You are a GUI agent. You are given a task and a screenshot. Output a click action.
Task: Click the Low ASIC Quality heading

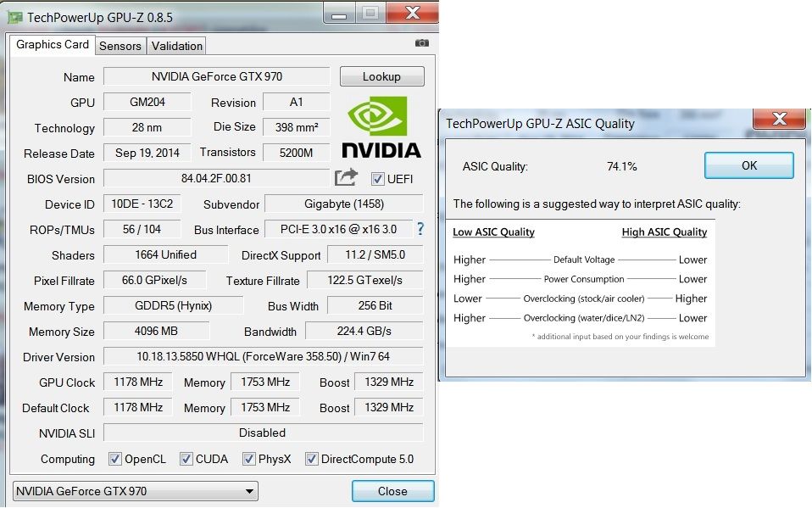pos(493,232)
